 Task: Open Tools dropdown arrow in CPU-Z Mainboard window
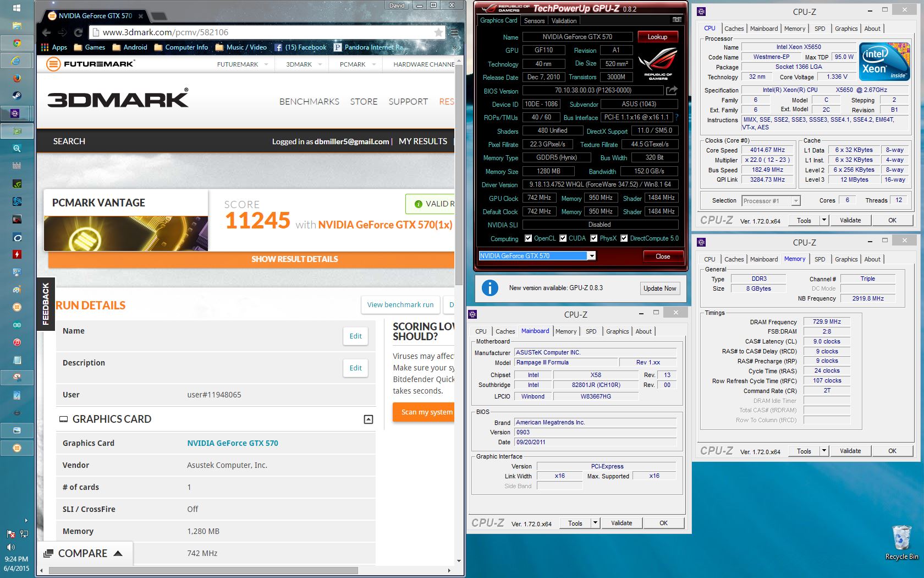595,523
